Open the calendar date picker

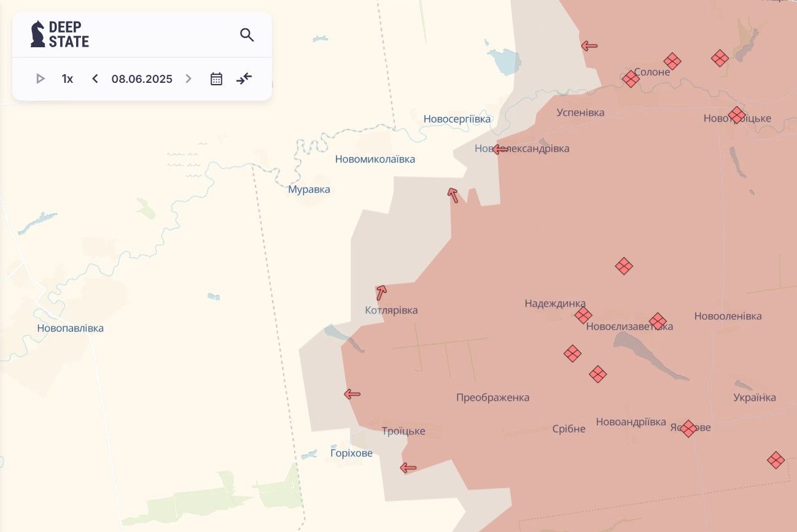click(x=216, y=79)
